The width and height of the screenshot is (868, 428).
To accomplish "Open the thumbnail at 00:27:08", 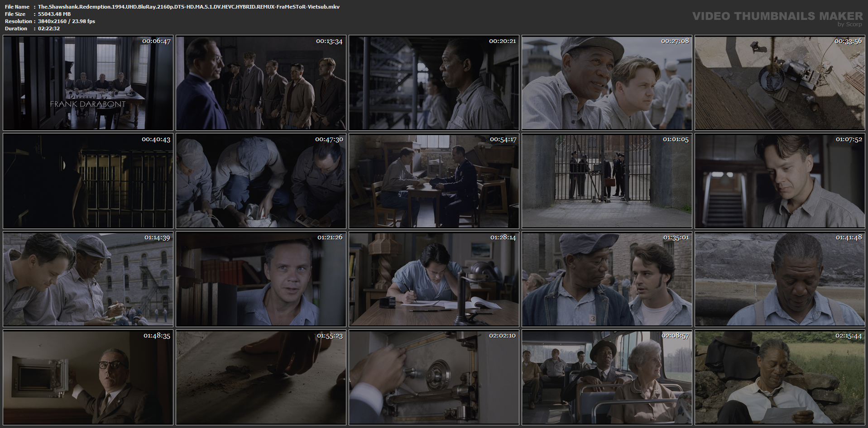I will [x=607, y=83].
